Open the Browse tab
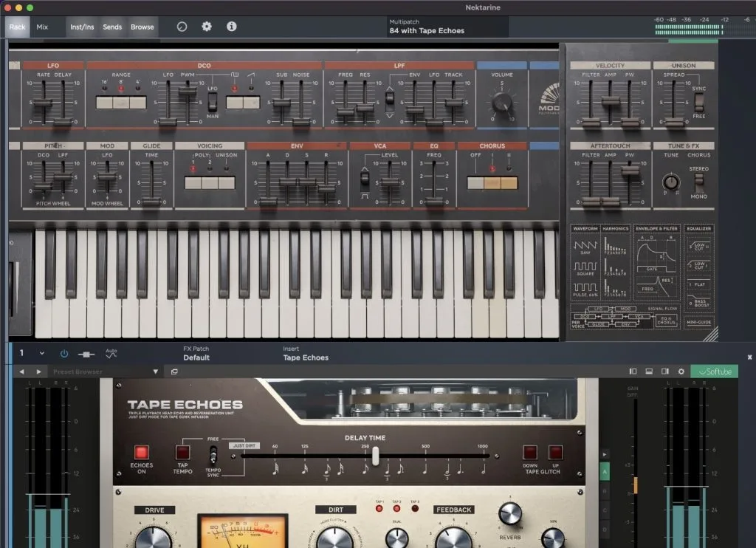The image size is (756, 548). tap(142, 27)
